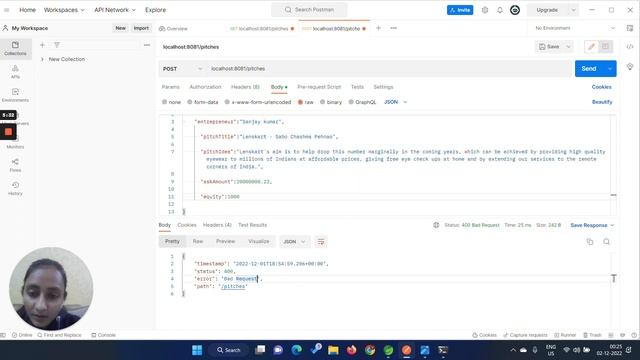This screenshot has width=640, height=360.
Task: Open Windows Start menu on taskbar
Action: [x=197, y=350]
